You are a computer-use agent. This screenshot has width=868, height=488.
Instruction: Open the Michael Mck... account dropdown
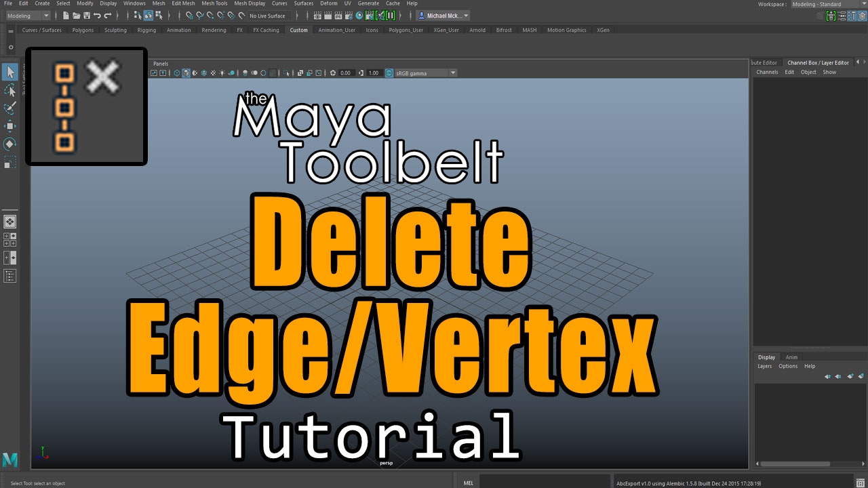(442, 16)
